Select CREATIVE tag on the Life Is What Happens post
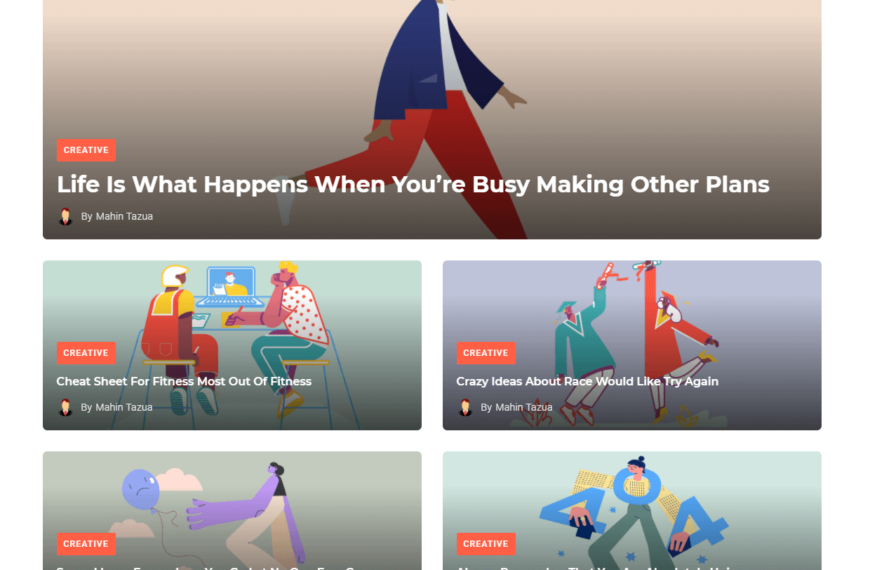Screen dimensions: 870x570 coord(86,150)
